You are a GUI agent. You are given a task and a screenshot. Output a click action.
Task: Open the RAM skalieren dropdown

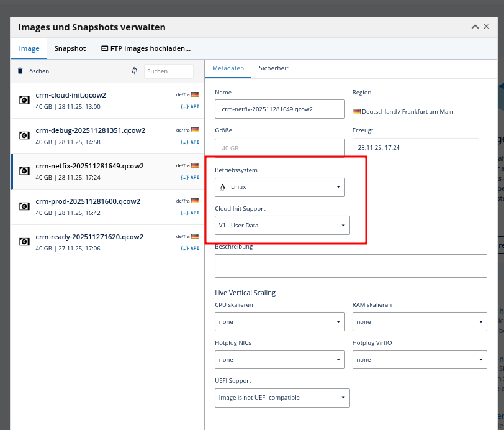419,322
